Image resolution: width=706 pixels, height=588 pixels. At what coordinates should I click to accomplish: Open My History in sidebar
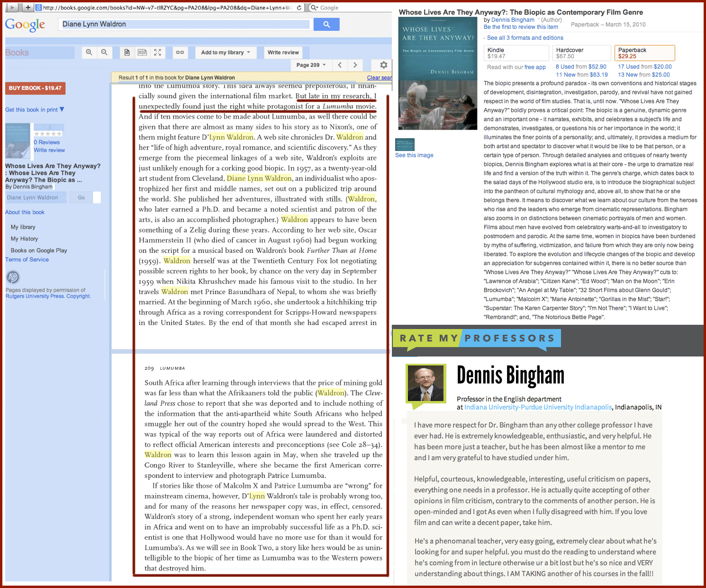coord(24,239)
